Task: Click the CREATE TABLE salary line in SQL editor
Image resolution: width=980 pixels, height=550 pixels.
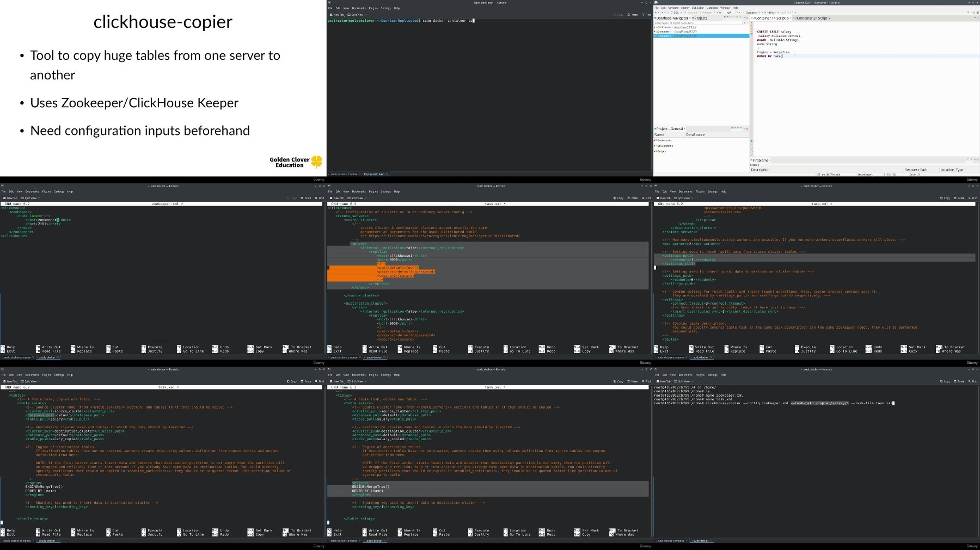Action: coord(774,32)
